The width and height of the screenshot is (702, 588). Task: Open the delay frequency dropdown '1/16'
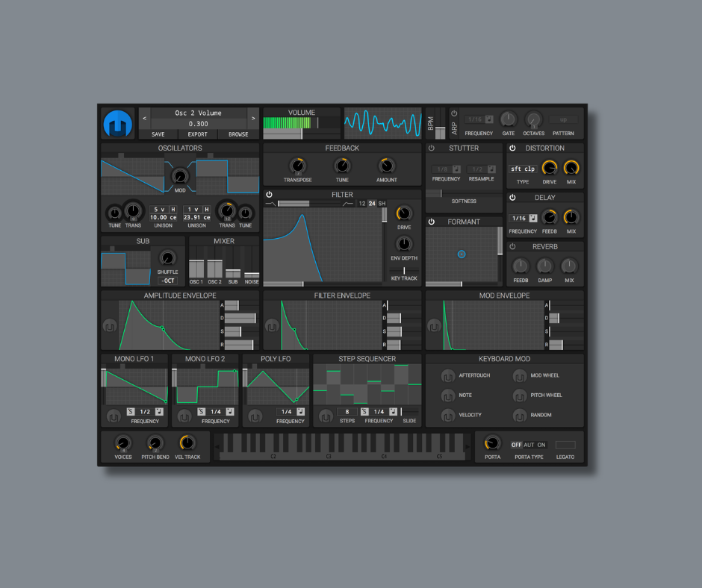(519, 217)
